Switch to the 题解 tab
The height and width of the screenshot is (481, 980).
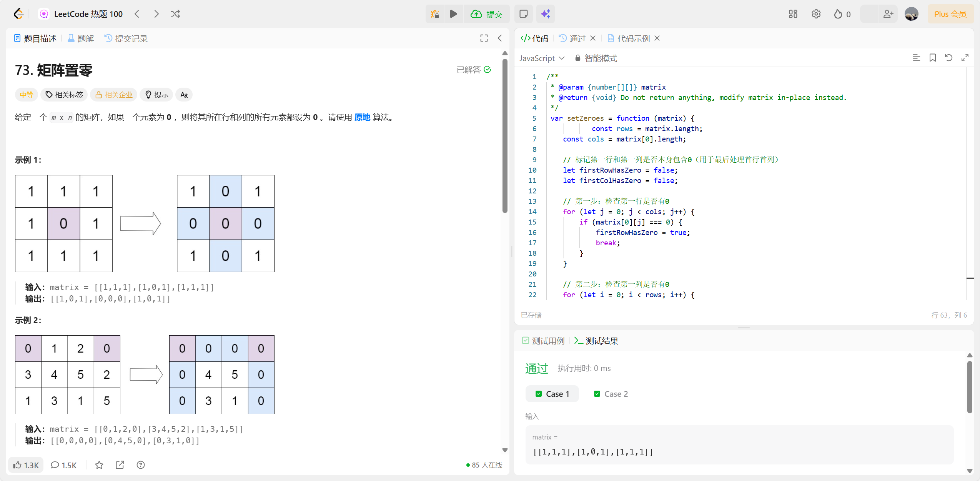(x=81, y=38)
